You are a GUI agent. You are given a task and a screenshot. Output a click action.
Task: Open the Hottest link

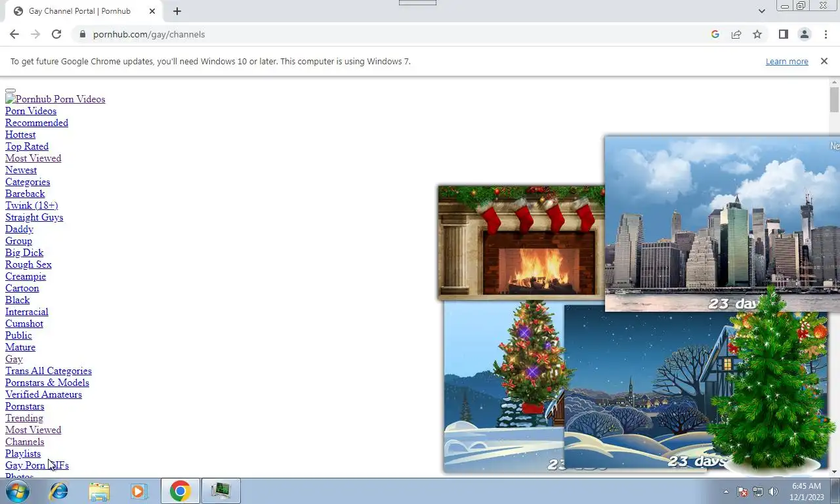click(x=20, y=135)
